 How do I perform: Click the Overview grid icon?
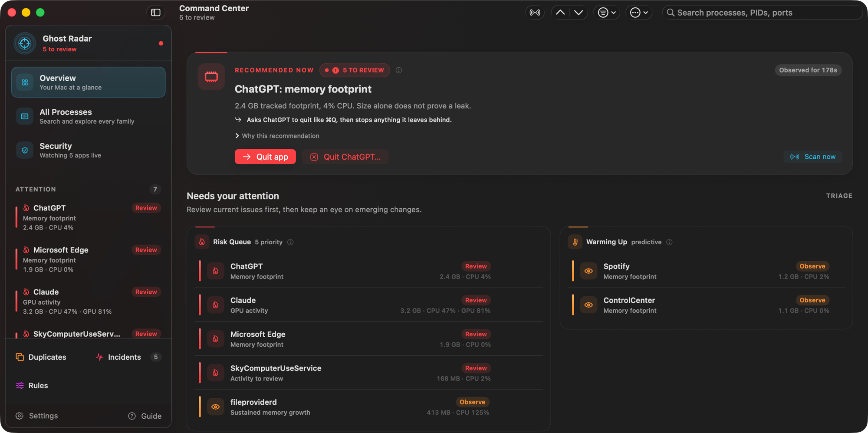(25, 82)
